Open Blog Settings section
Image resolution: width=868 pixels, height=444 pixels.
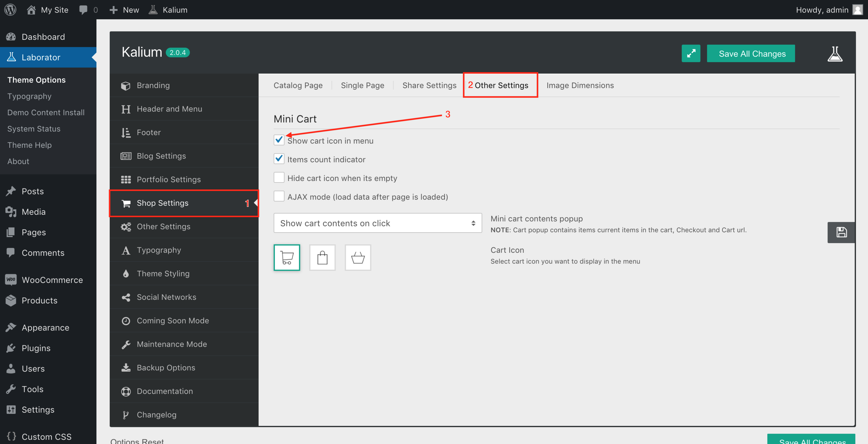[184, 156]
